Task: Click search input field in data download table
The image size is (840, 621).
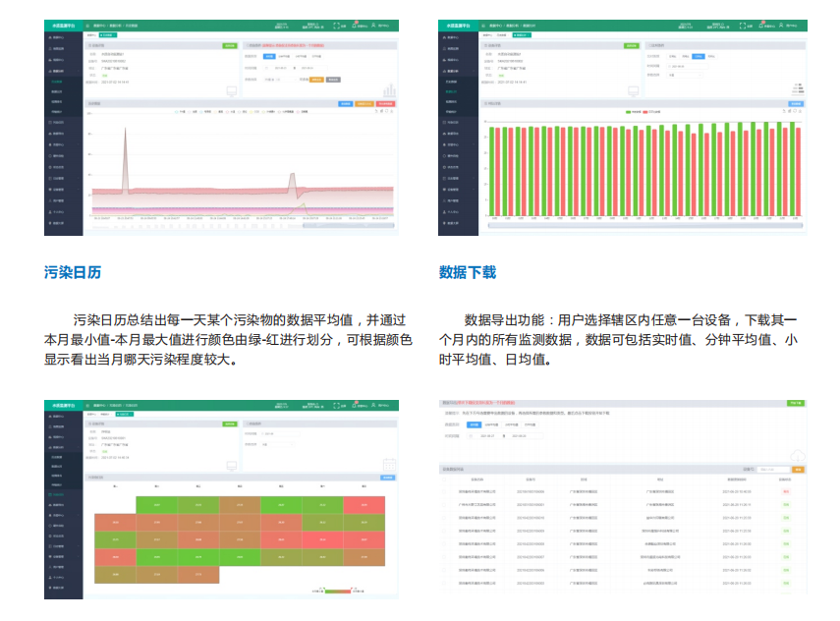Action: [771, 470]
